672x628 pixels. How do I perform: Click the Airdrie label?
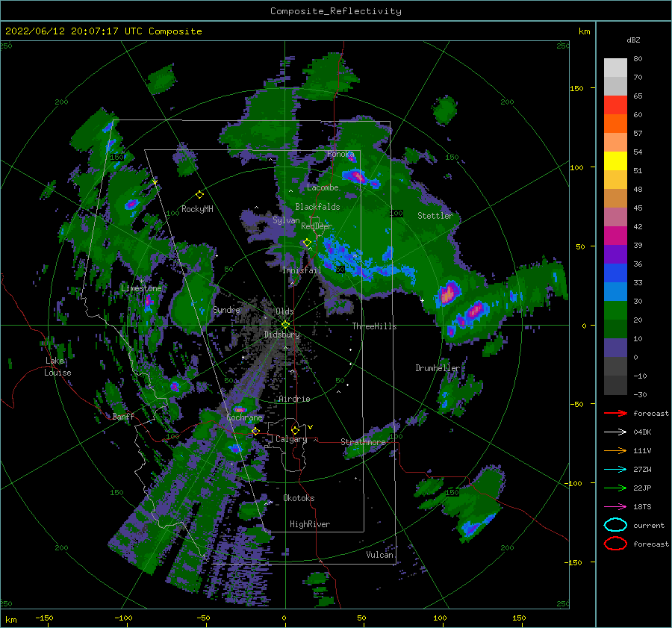click(x=294, y=399)
